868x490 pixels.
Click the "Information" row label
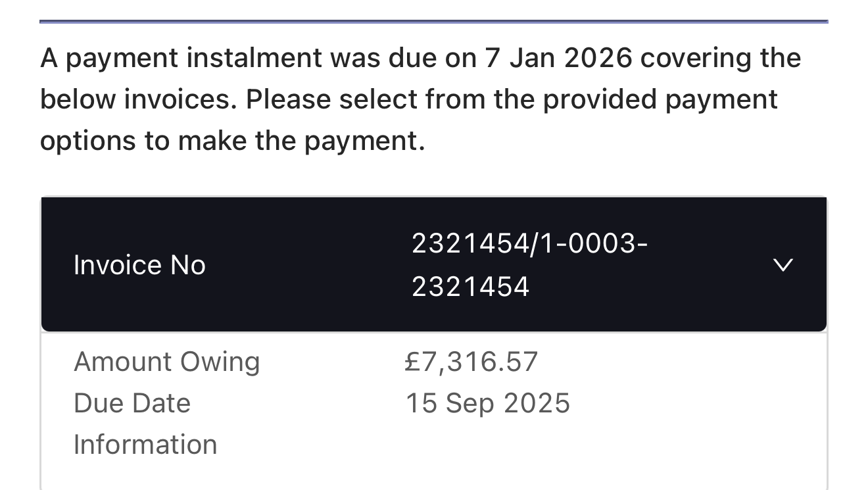145,445
